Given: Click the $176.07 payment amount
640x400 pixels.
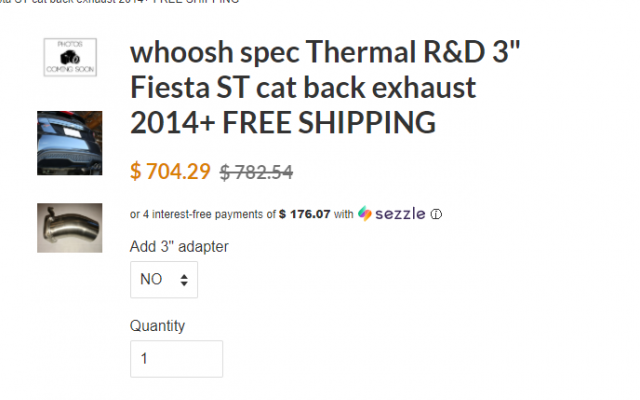Looking at the screenshot, I should 304,214.
